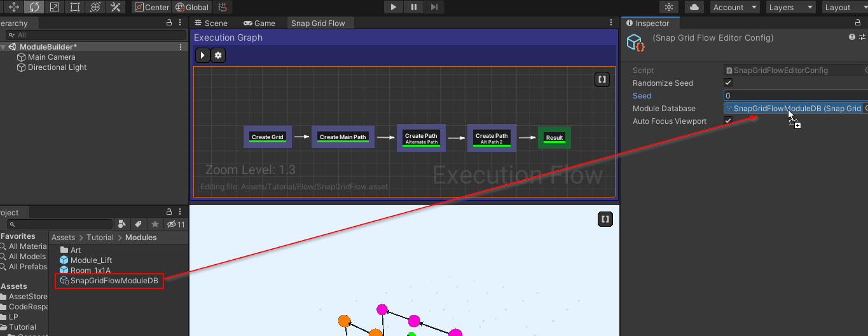Select the Rotate tool
The height and width of the screenshot is (336, 868).
click(x=34, y=7)
